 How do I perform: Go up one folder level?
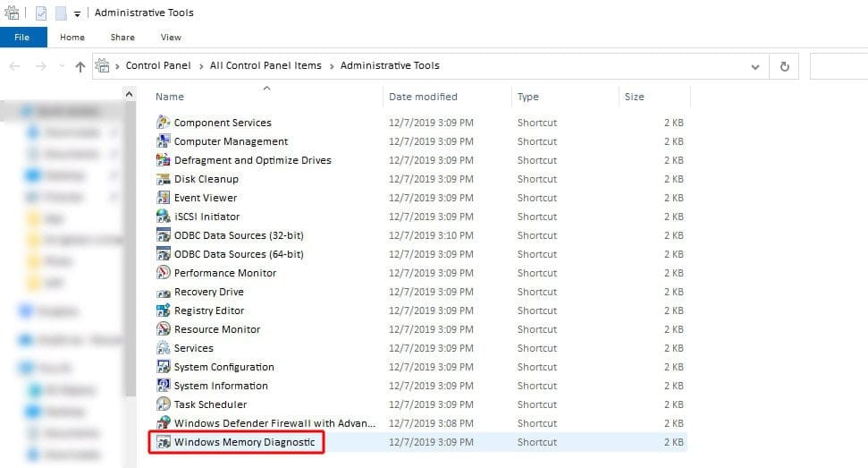[x=80, y=66]
